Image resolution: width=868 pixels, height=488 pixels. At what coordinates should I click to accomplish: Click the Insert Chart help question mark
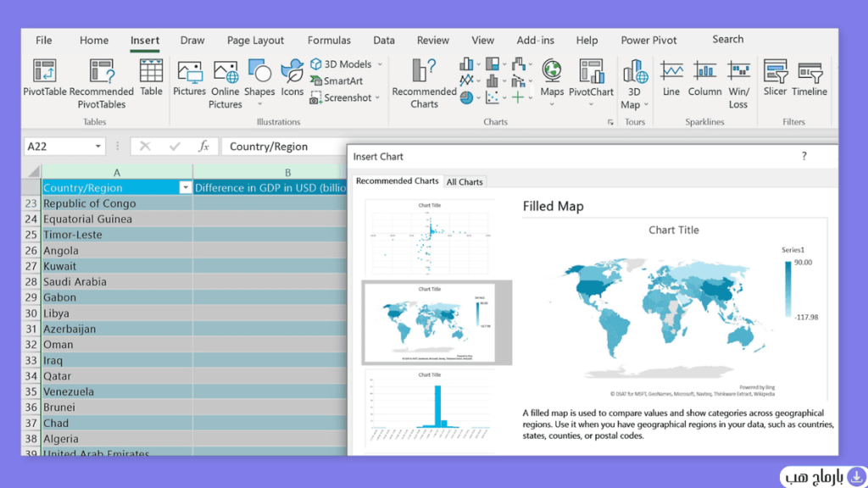click(804, 157)
